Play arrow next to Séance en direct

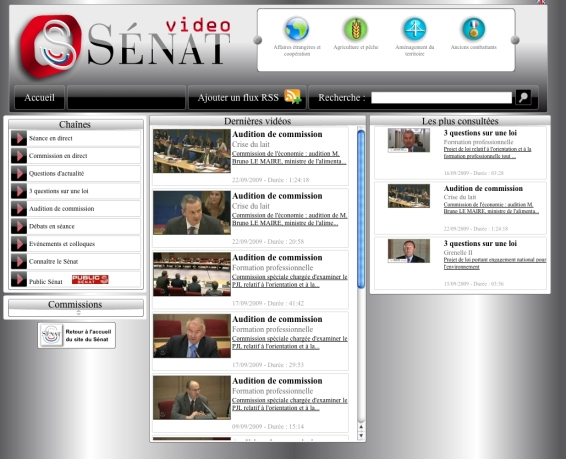(x=19, y=138)
